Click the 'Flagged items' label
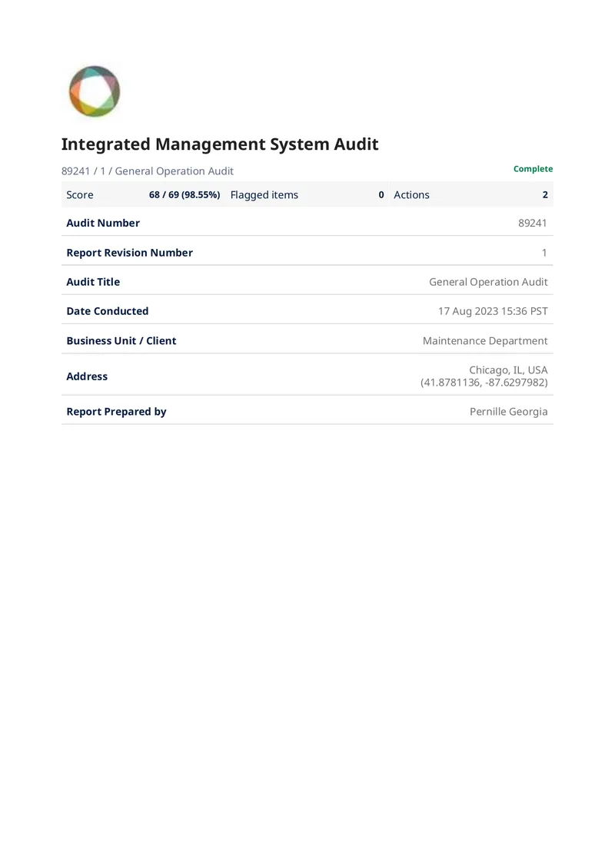This screenshot has height=868, width=615. 264,195
